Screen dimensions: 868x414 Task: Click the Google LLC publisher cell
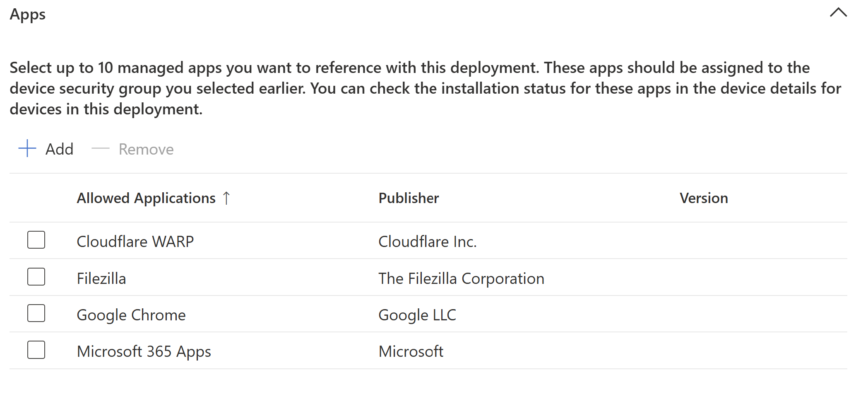(417, 315)
